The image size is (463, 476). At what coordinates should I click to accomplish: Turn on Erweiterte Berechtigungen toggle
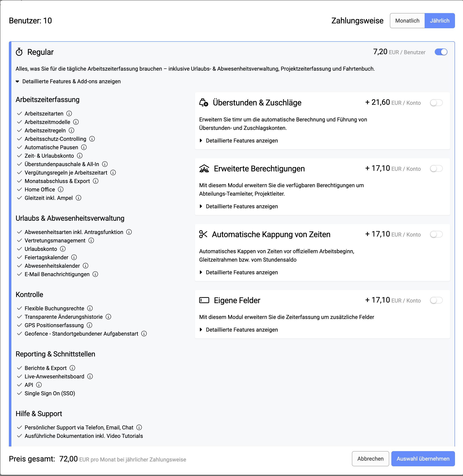(436, 168)
